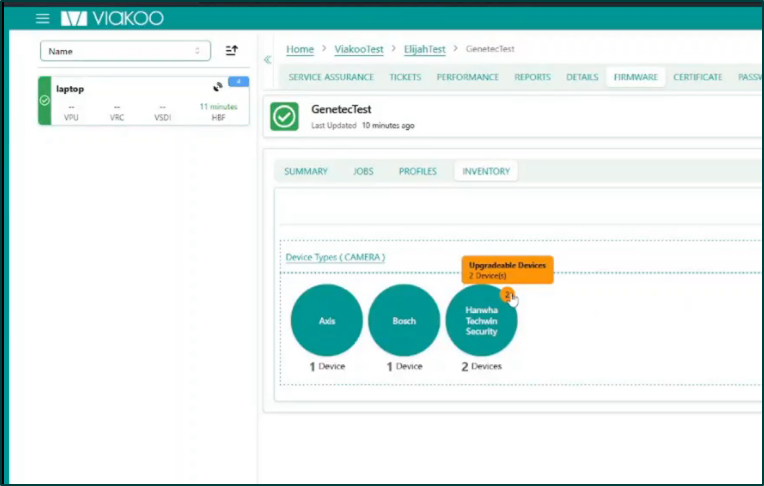Open the Jobs sub-tab
The height and width of the screenshot is (486, 764).
[x=363, y=171]
